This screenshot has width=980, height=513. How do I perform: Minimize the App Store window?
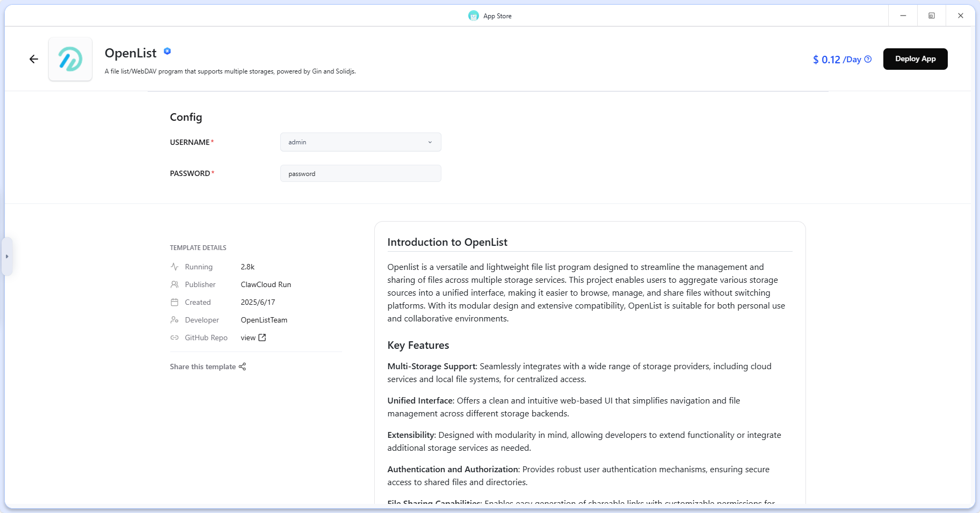[903, 16]
